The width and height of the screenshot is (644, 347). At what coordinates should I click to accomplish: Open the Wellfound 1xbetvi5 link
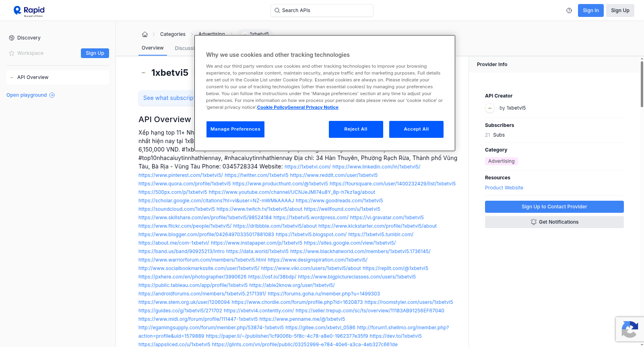click(342, 209)
